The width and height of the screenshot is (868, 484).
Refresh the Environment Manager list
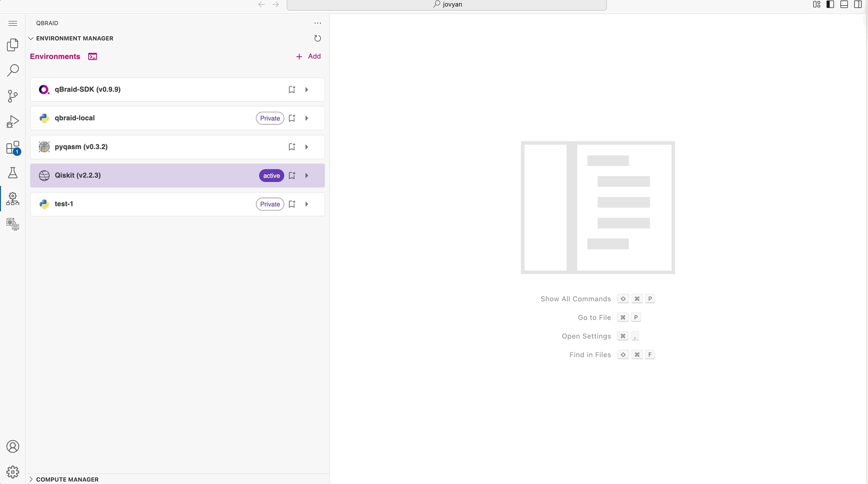[x=317, y=38]
